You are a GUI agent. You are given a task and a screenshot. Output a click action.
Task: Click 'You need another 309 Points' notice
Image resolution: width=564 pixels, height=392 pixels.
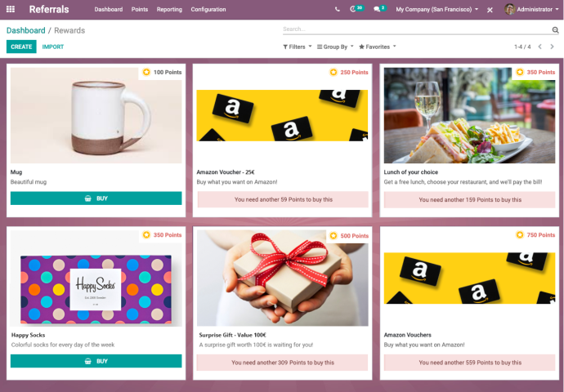[282, 363]
